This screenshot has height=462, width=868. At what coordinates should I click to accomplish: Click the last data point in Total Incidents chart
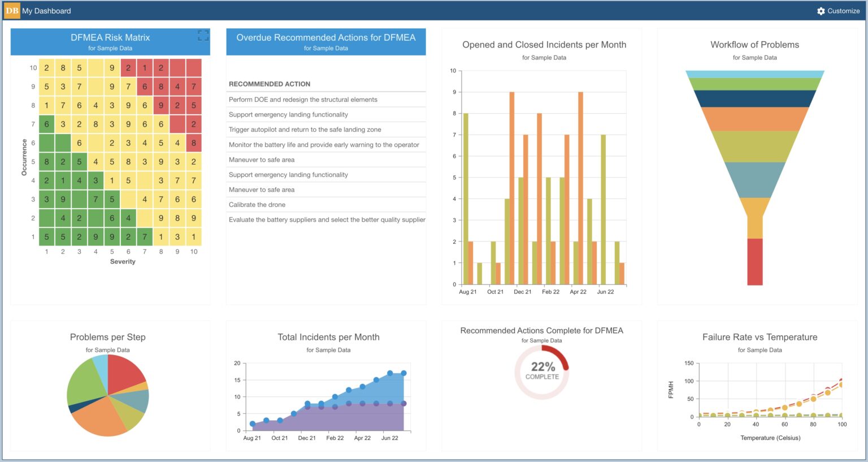coord(405,373)
